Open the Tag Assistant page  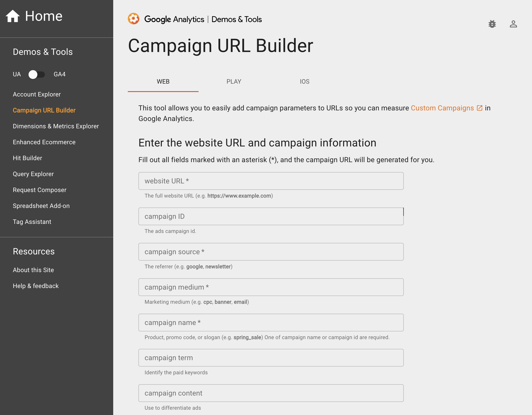pyautogui.click(x=32, y=222)
